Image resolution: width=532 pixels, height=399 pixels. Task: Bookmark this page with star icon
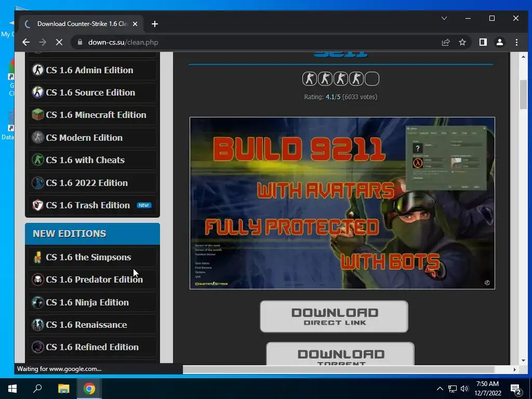(x=462, y=42)
